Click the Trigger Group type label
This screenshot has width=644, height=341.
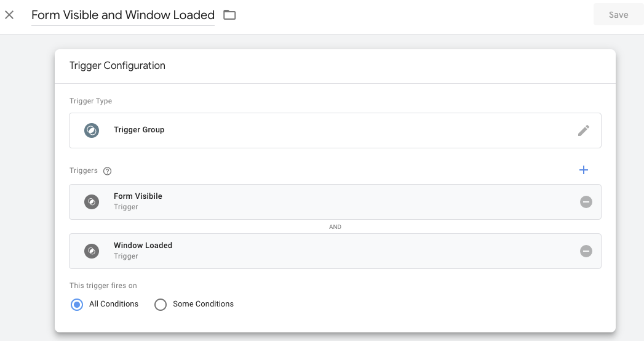pos(139,130)
